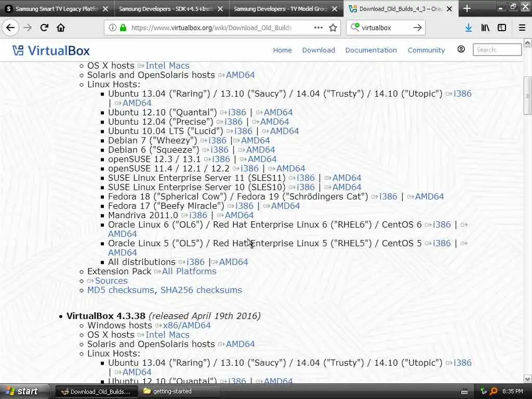The image size is (532, 399).
Task: Open the Download navigation link
Action: pos(318,50)
